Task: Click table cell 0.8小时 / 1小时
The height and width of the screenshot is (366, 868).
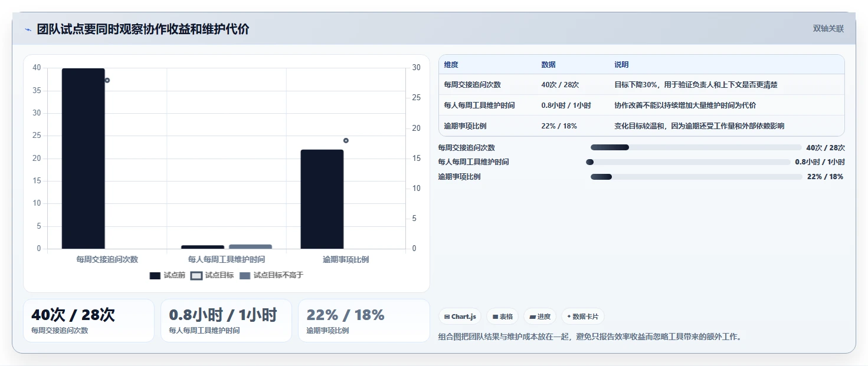Action: [566, 105]
